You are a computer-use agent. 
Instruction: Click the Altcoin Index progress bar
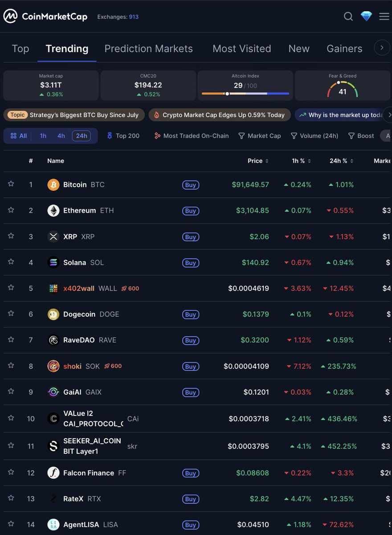coord(245,94)
